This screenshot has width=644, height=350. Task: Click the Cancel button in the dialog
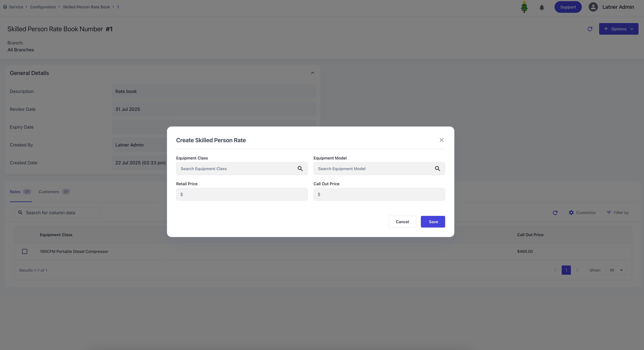(402, 222)
